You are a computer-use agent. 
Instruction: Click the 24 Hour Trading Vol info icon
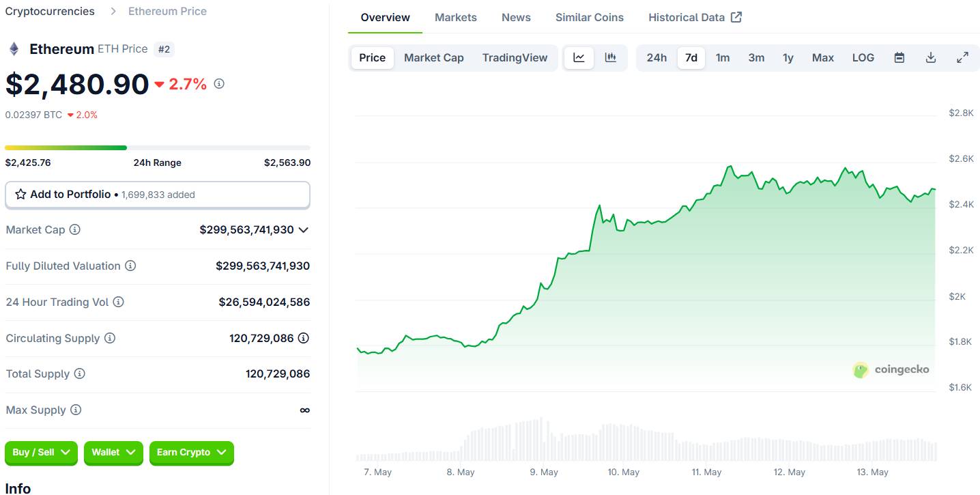tap(118, 302)
